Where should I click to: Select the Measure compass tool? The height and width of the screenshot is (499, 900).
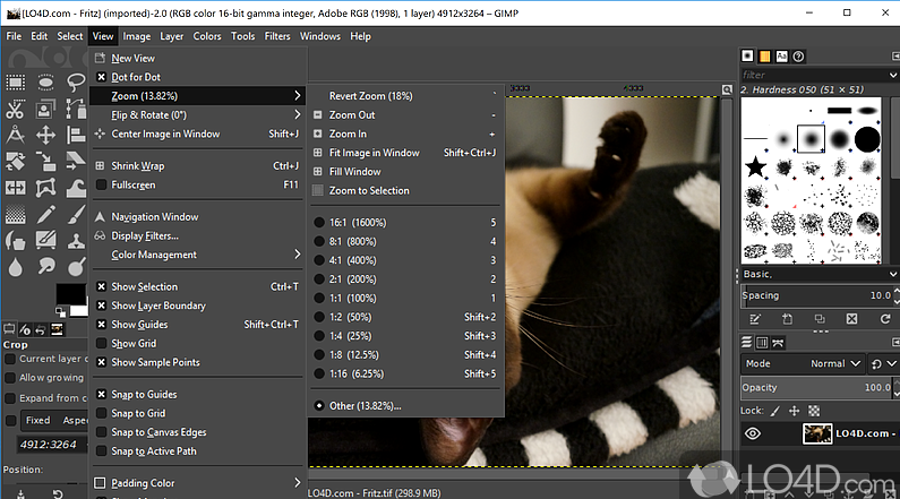click(x=15, y=135)
